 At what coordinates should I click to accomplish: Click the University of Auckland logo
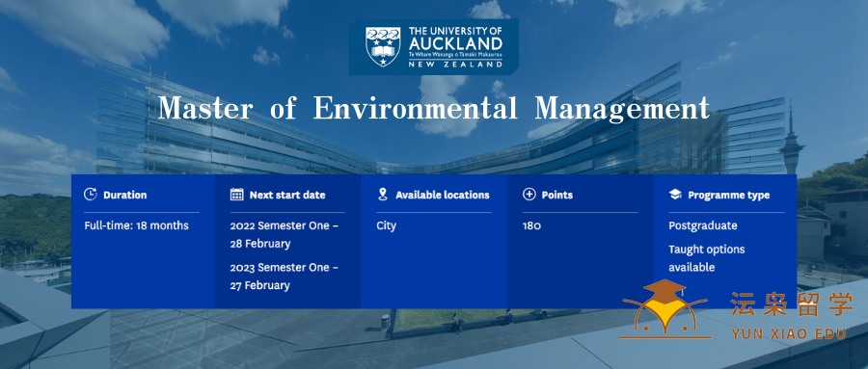coord(433,47)
